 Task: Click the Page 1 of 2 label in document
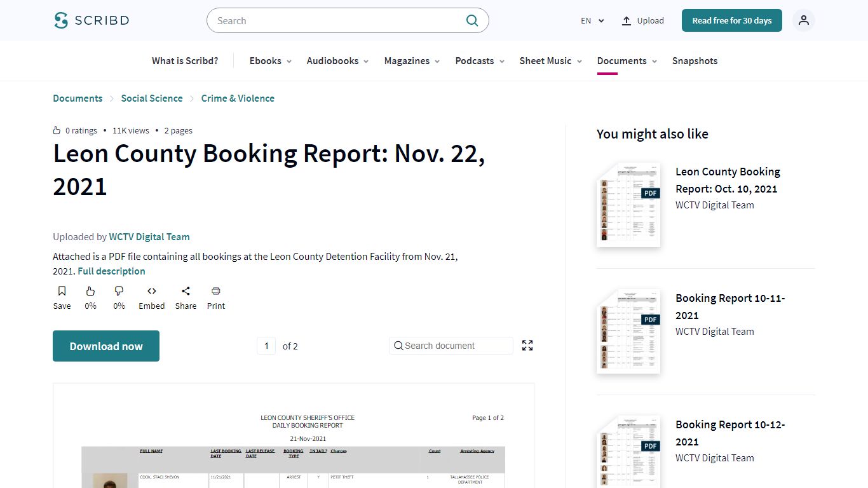pos(488,418)
